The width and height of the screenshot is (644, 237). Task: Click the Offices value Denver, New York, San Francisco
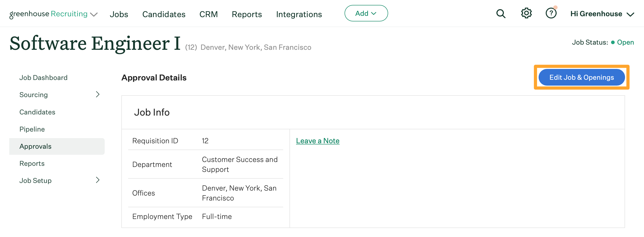[239, 193]
